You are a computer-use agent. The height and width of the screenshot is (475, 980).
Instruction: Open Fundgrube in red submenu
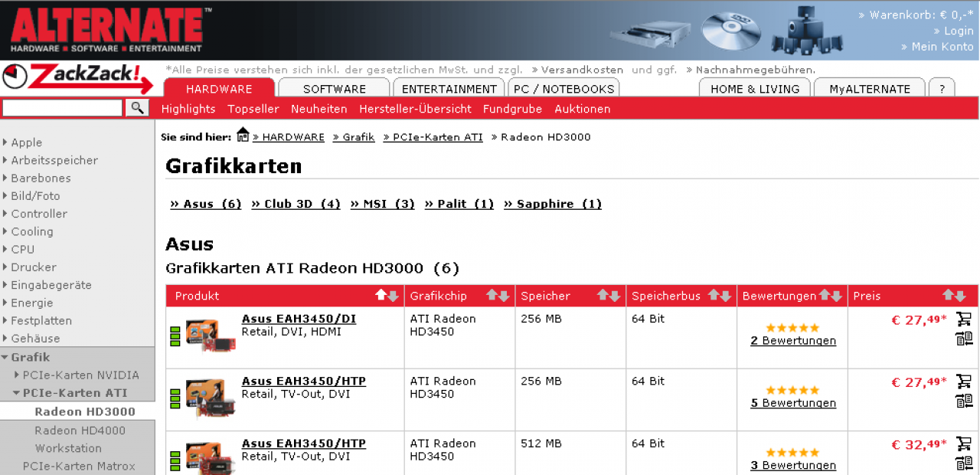(x=512, y=109)
